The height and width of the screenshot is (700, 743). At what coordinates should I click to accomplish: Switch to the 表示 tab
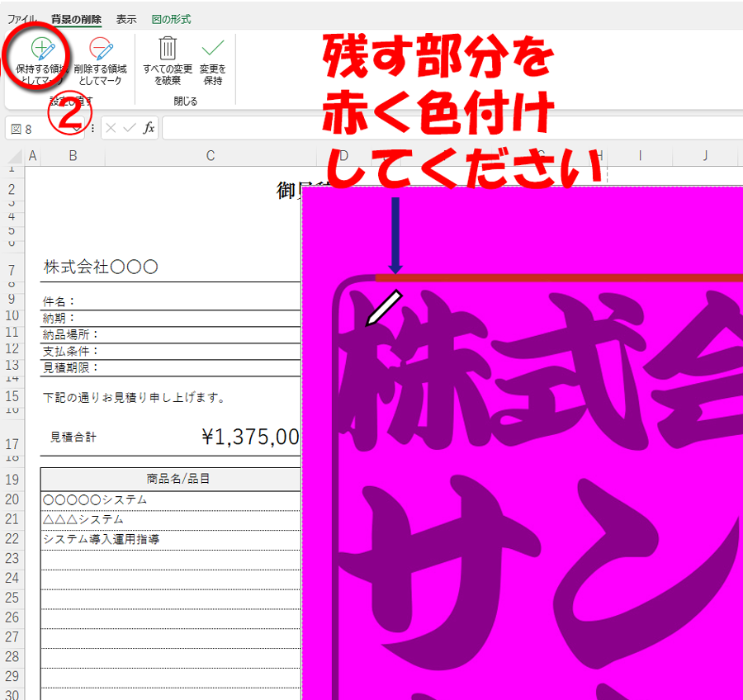(x=126, y=18)
